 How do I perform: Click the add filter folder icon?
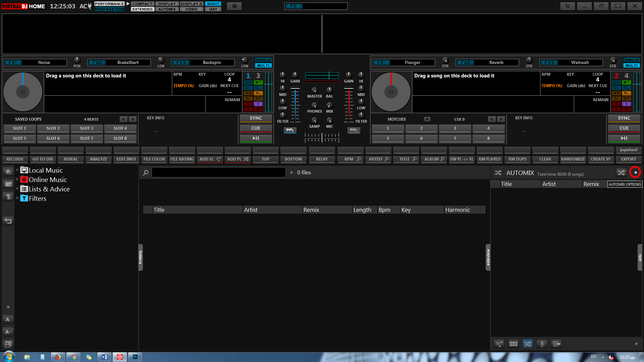8,196
